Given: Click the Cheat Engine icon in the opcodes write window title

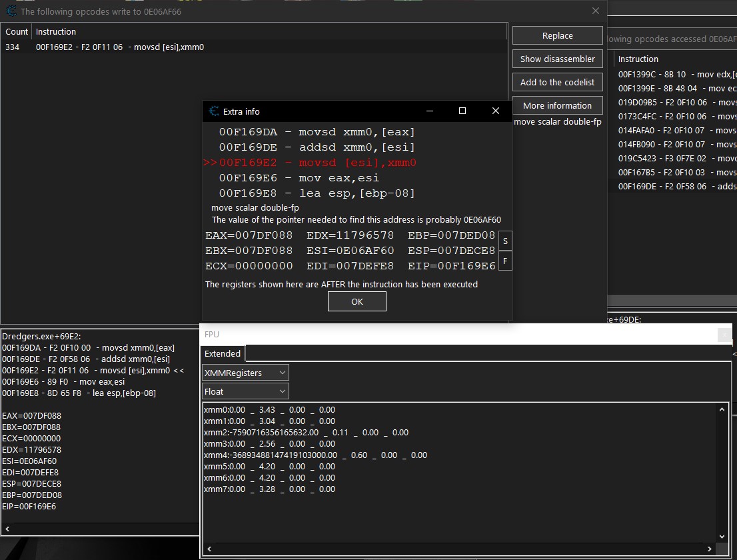Looking at the screenshot, I should tap(11, 11).
